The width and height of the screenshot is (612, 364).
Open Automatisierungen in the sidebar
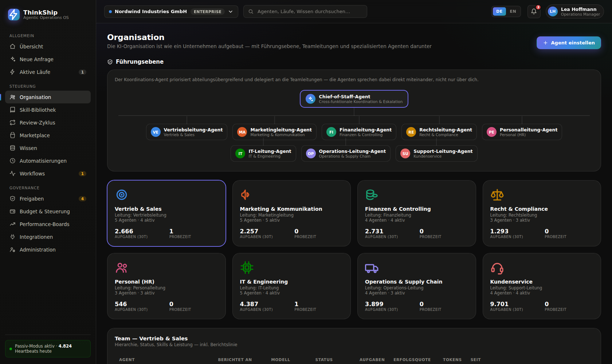[48, 161]
